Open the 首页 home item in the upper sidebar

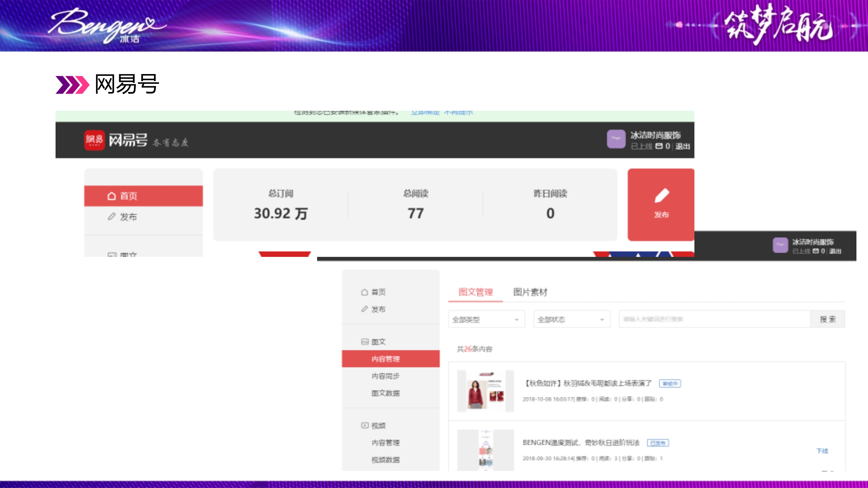[144, 196]
